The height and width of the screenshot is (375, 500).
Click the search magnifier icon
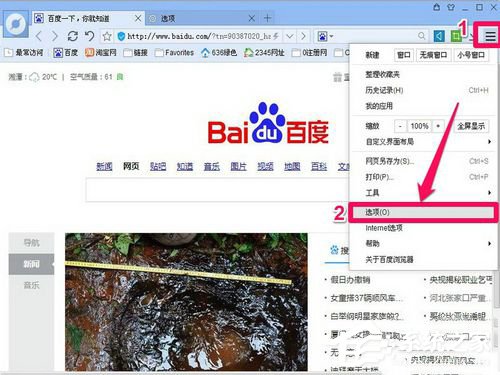click(x=422, y=36)
